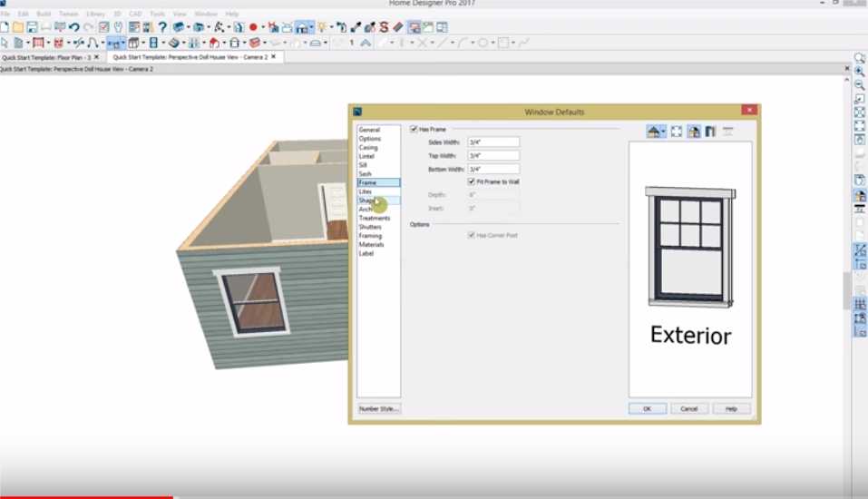
Task: Click the blue question mark Help icon
Action: 162,27
